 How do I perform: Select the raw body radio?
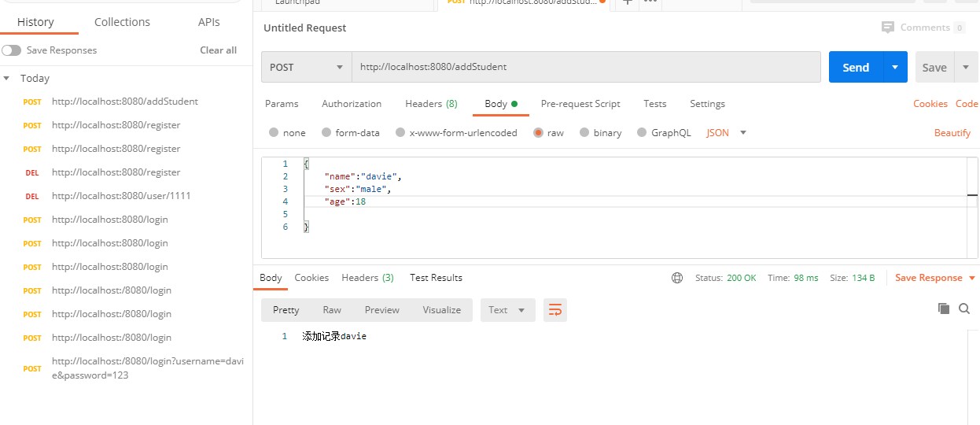tap(539, 133)
